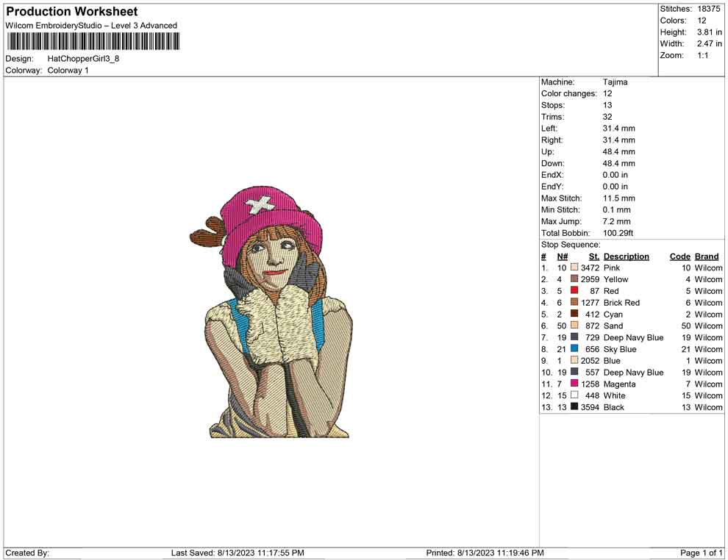Click the 'Stop Sequence:' label
Viewport: 728px width, 560px height.
571,245
